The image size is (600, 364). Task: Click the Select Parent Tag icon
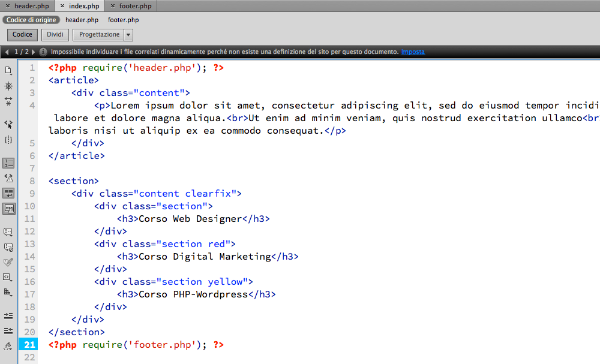coord(8,124)
